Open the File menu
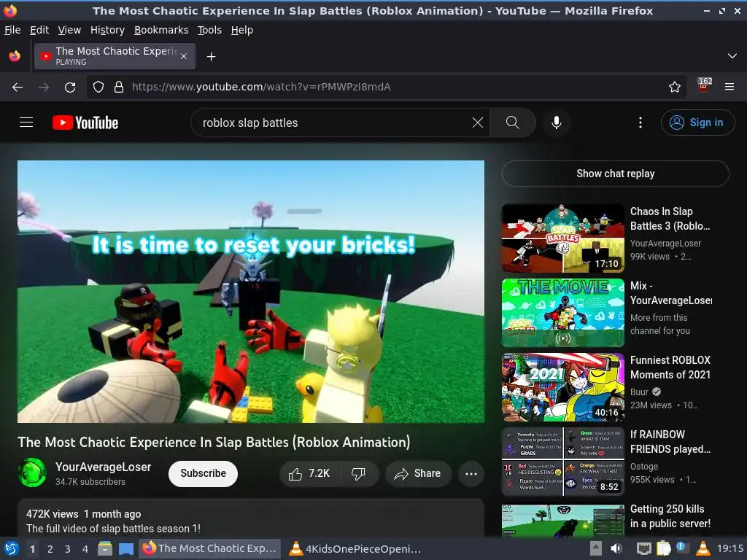The height and width of the screenshot is (560, 747). [12, 30]
